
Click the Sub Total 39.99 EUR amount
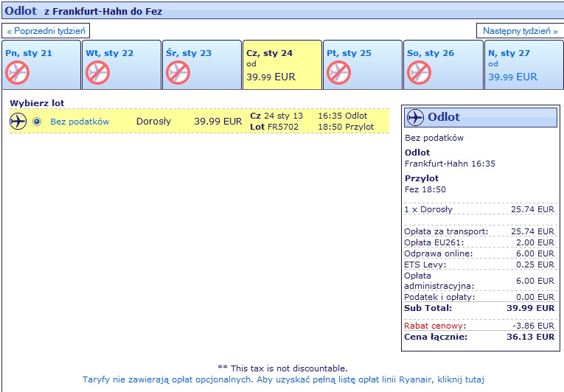tap(531, 308)
